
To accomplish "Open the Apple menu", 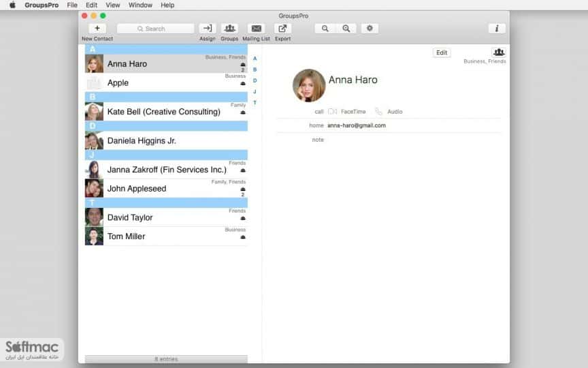I will coord(12,5).
